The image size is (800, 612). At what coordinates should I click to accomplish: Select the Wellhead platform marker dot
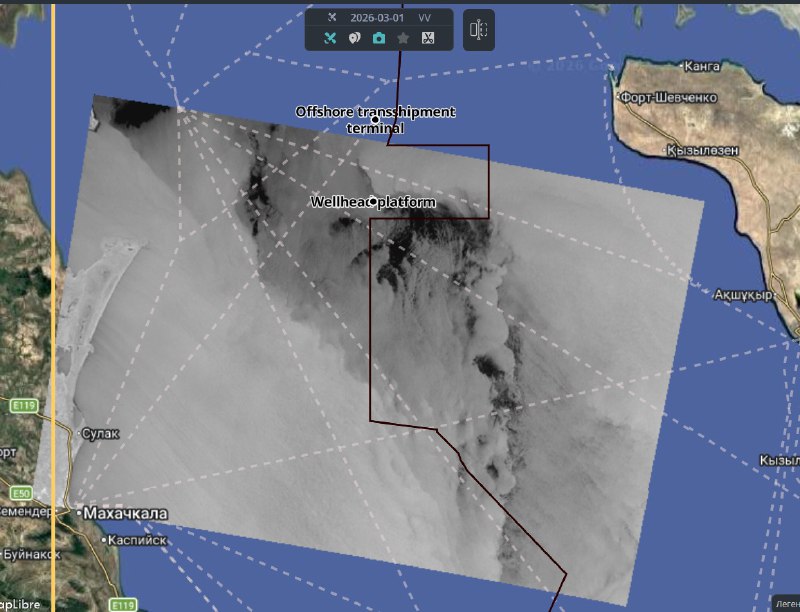pos(373,201)
